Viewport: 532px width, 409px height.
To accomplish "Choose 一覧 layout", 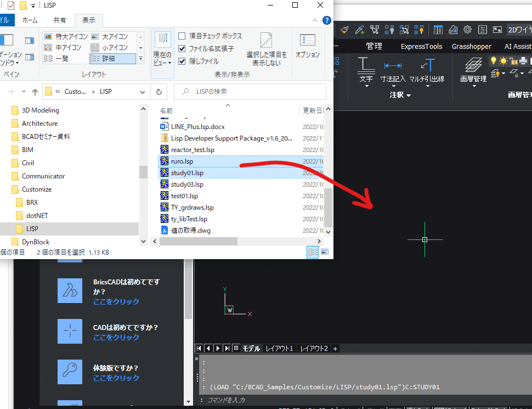I will pos(56,58).
